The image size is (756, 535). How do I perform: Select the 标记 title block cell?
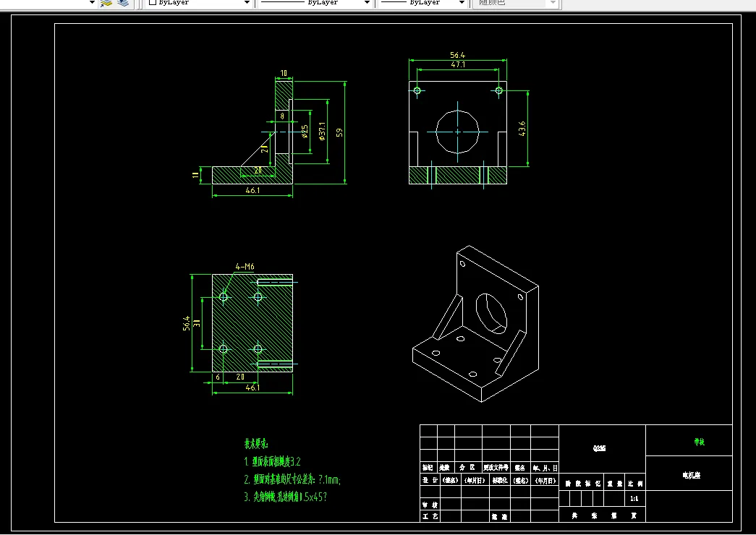(x=428, y=468)
